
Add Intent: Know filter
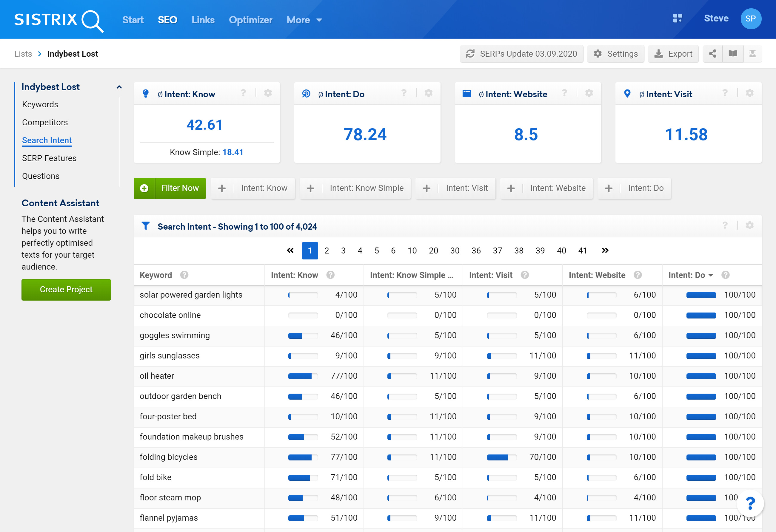pyautogui.click(x=253, y=188)
